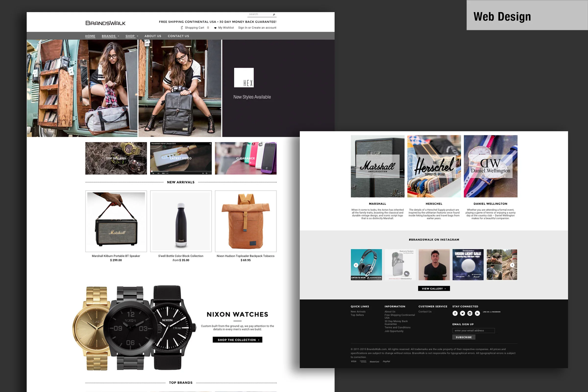Click Marshall Kilburn Portable BT Speaker title
The image size is (588, 392).
click(x=116, y=256)
